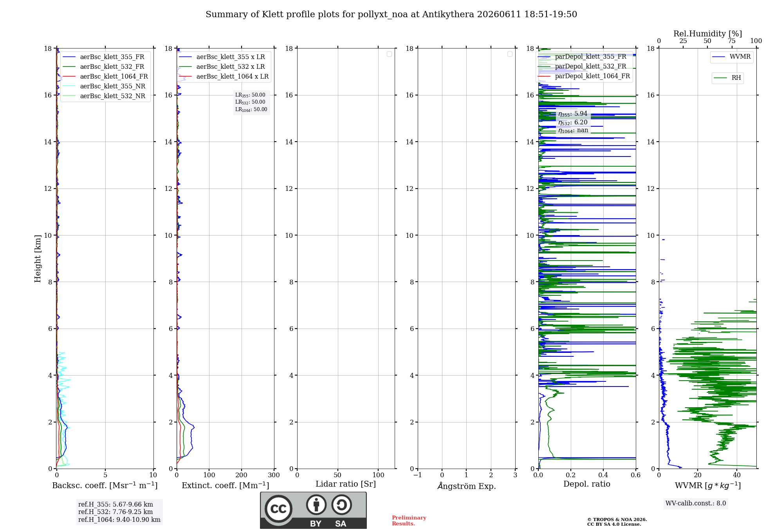
Task: Click the red Preliminary Results notice
Action: pos(409,521)
